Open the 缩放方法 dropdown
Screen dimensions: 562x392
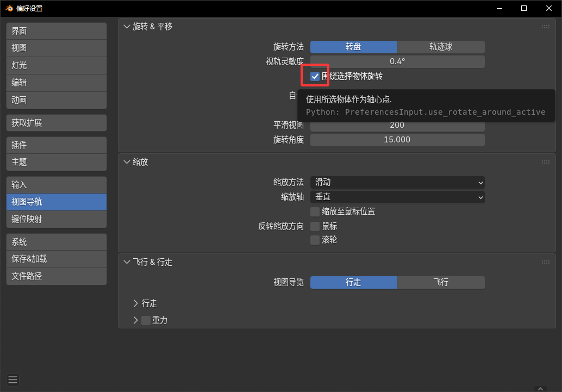coord(397,183)
